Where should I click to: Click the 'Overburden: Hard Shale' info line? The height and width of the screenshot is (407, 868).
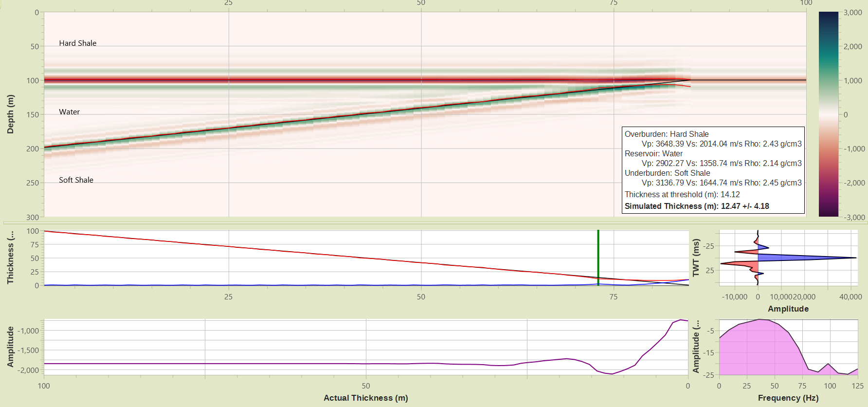tap(667, 134)
